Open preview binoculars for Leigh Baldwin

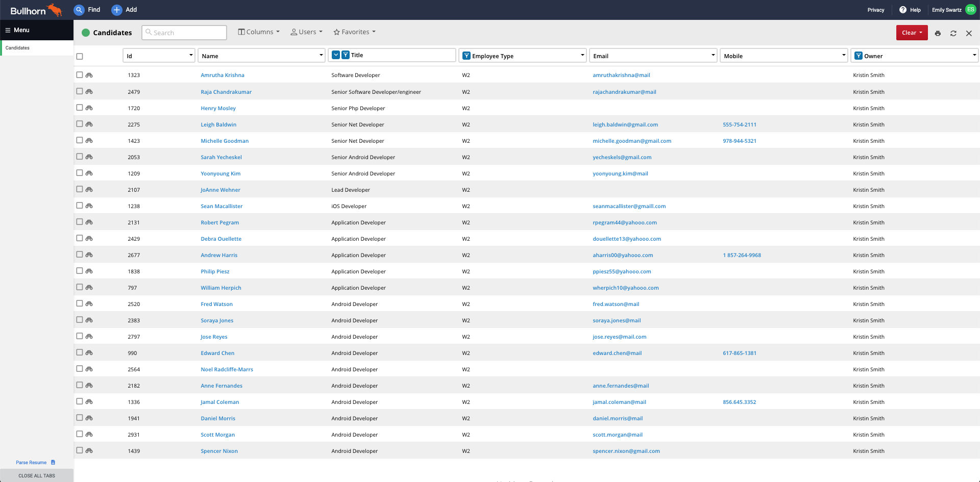(x=89, y=124)
